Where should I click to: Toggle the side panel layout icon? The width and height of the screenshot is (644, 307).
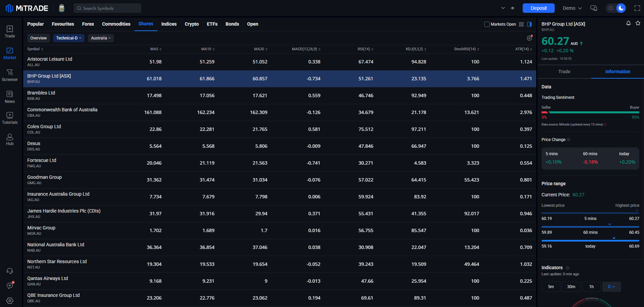click(x=529, y=24)
